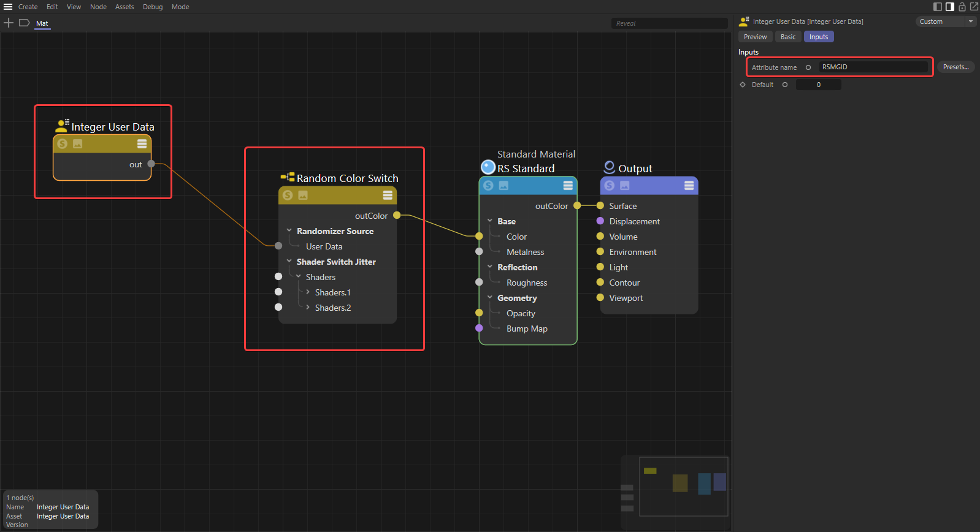The width and height of the screenshot is (980, 532).
Task: Click the solo S icon on RS Standard node
Action: 488,185
